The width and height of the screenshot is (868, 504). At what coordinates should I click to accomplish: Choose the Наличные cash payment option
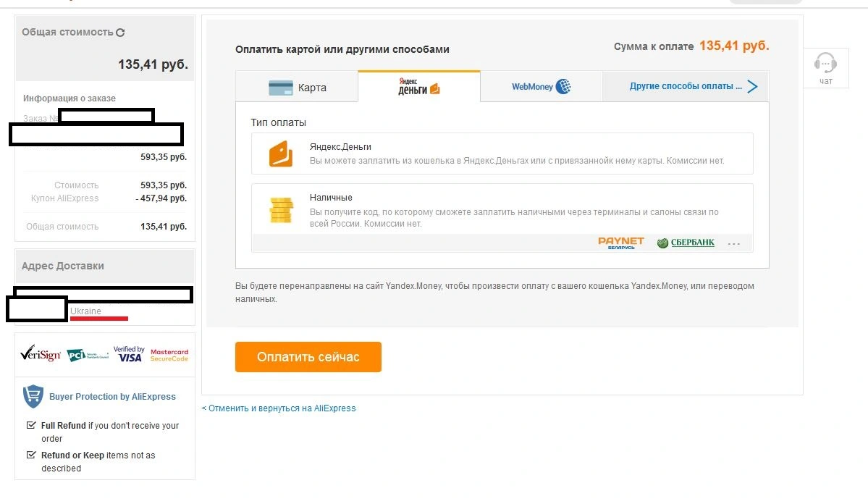(502, 218)
